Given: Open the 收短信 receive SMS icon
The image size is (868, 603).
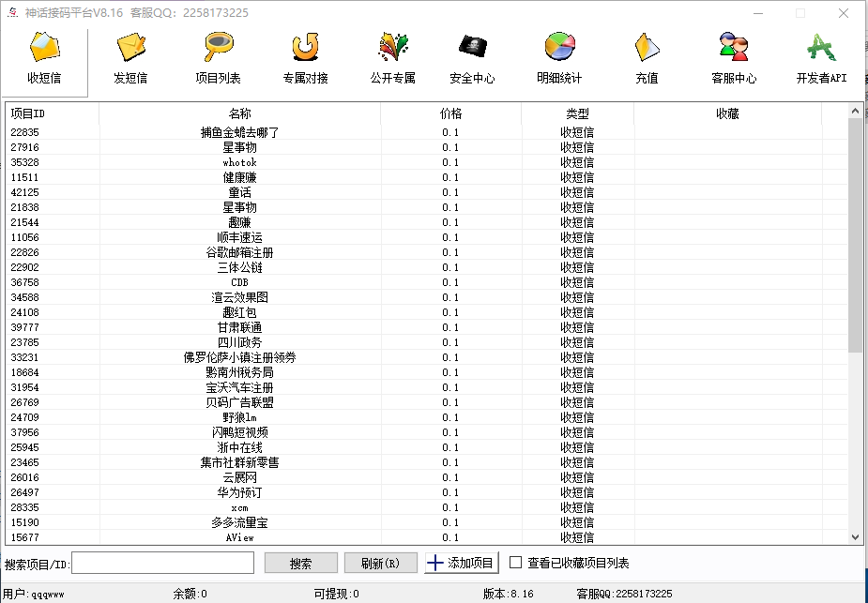Looking at the screenshot, I should [44, 47].
